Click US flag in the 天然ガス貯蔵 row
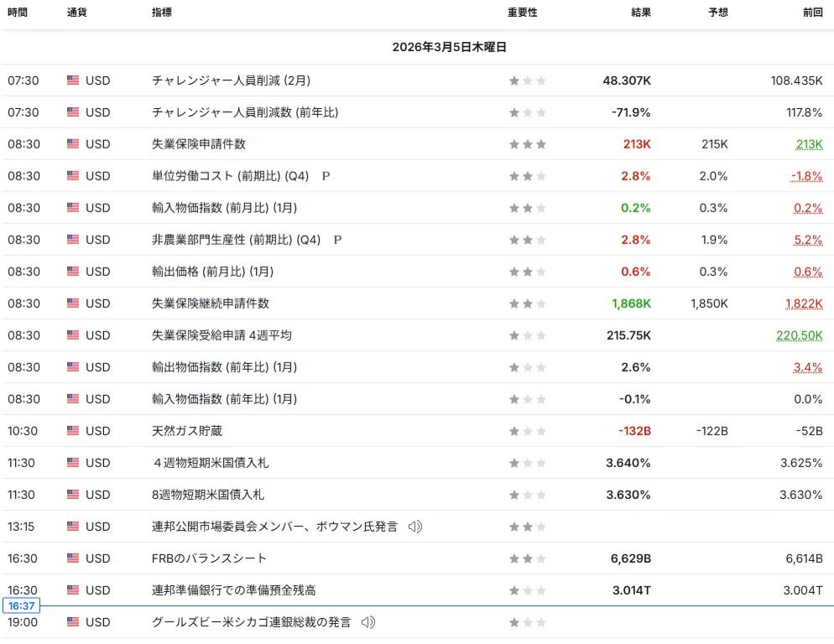 (73, 431)
